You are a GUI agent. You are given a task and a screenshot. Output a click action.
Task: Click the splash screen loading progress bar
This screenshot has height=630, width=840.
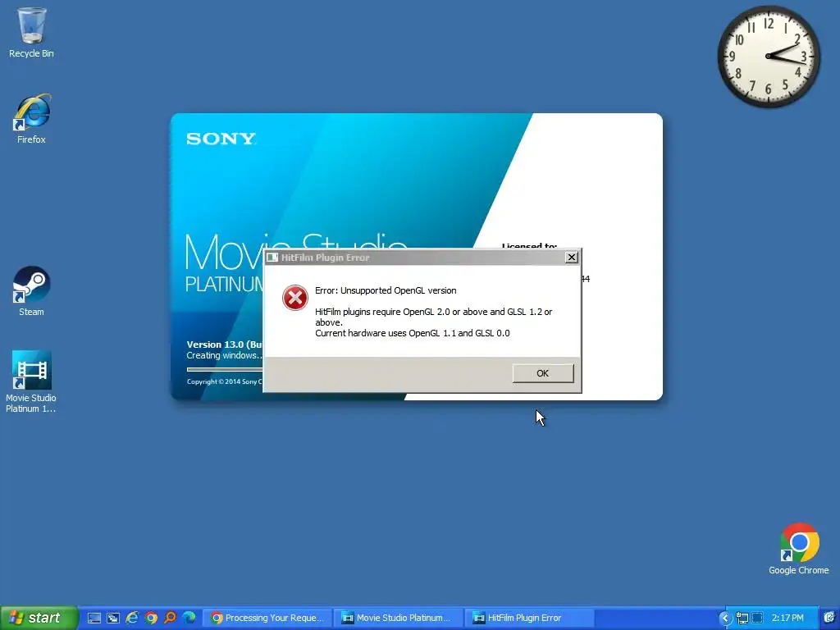(x=225, y=369)
